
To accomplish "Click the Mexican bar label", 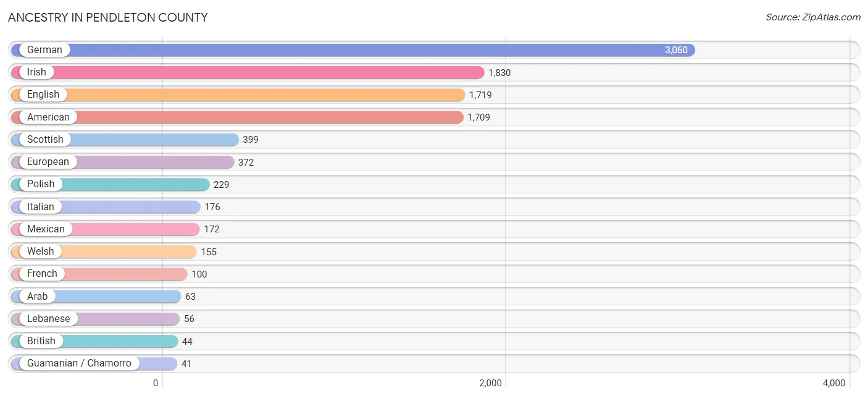I will click(46, 229).
